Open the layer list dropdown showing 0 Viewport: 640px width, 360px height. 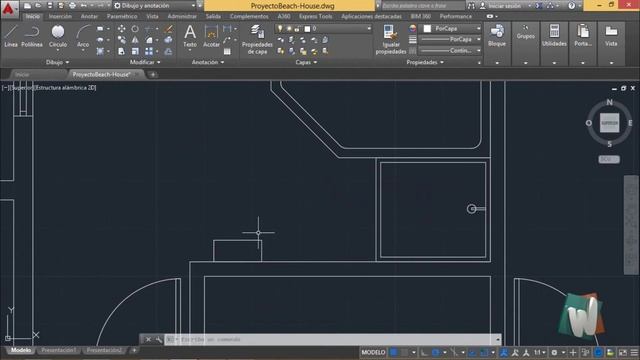[x=324, y=29]
